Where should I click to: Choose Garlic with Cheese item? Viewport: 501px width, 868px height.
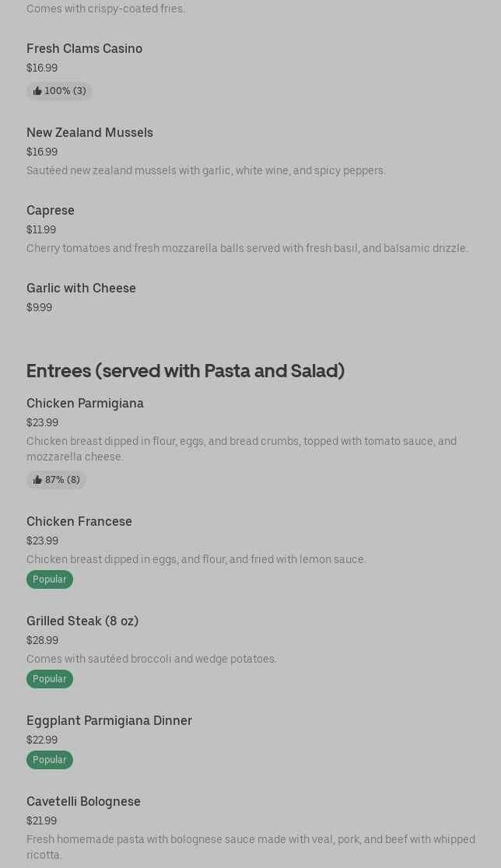click(x=81, y=288)
